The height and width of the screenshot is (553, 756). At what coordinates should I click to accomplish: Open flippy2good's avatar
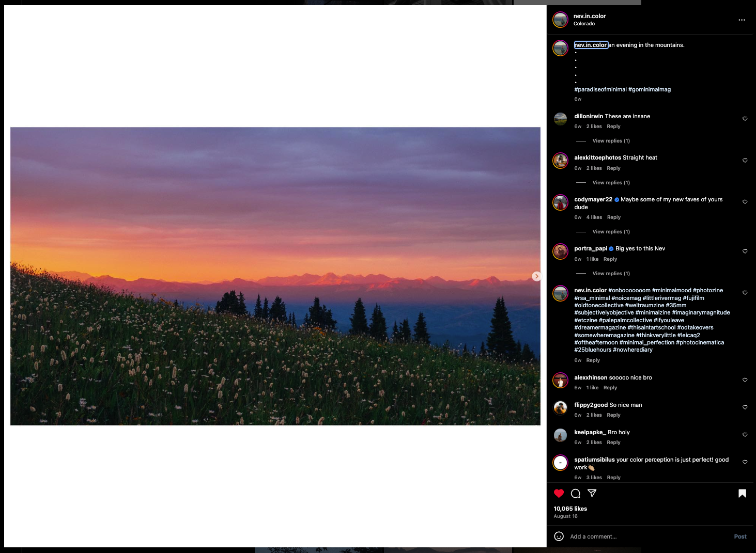[x=560, y=408]
